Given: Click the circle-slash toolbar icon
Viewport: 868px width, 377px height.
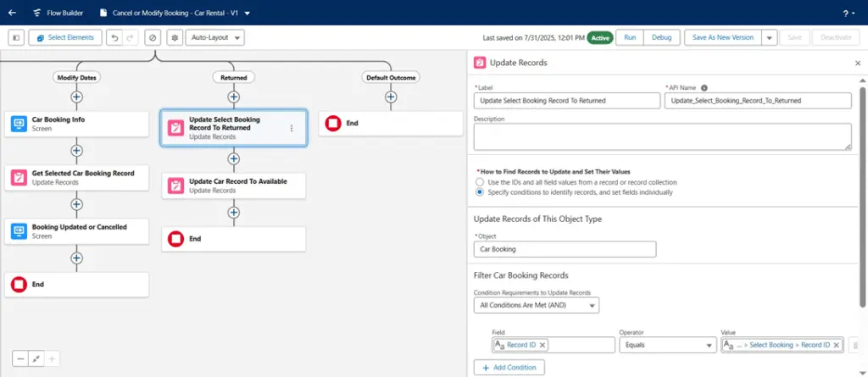Looking at the screenshot, I should 153,37.
